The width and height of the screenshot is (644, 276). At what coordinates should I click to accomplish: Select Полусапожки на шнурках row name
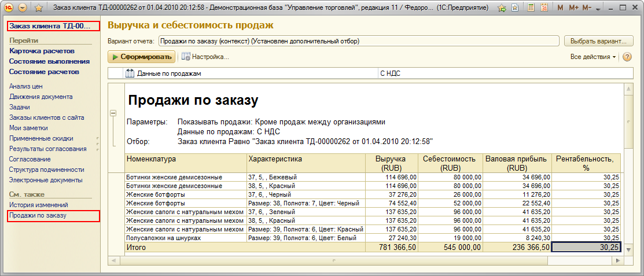(x=185, y=238)
